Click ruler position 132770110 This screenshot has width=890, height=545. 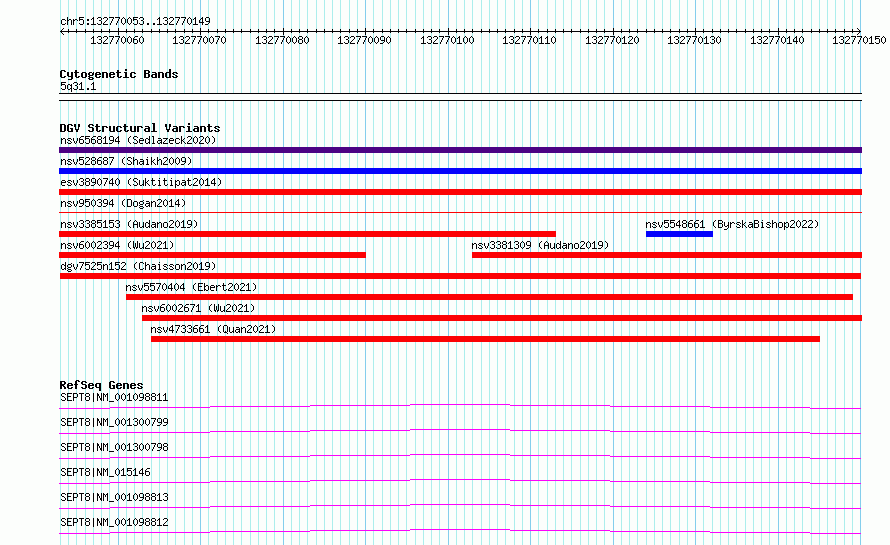[x=530, y=40]
